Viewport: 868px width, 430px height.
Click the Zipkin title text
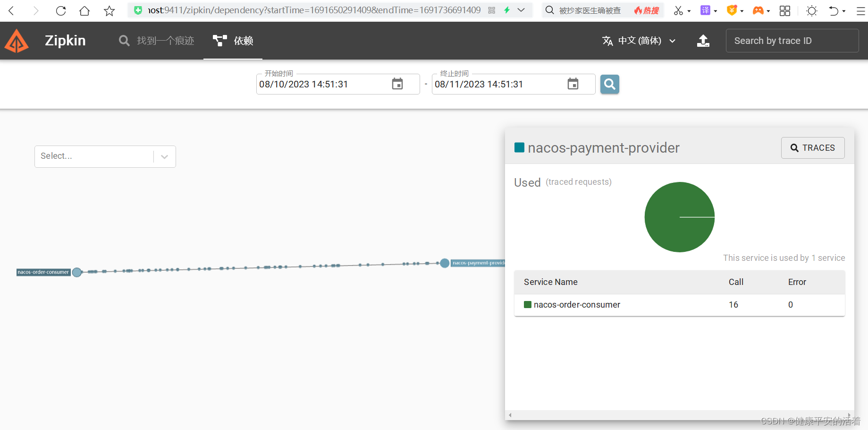tap(65, 41)
